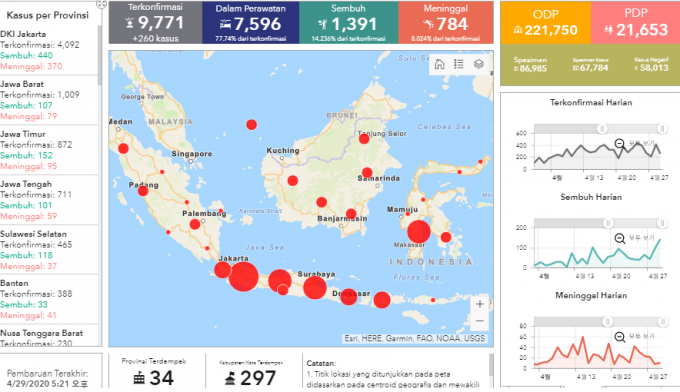
Task: Zoom out with the map minus button
Action: click(x=480, y=321)
